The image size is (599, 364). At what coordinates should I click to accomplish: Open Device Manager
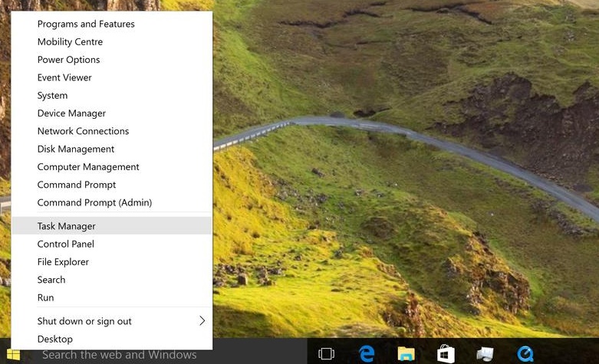111,113
